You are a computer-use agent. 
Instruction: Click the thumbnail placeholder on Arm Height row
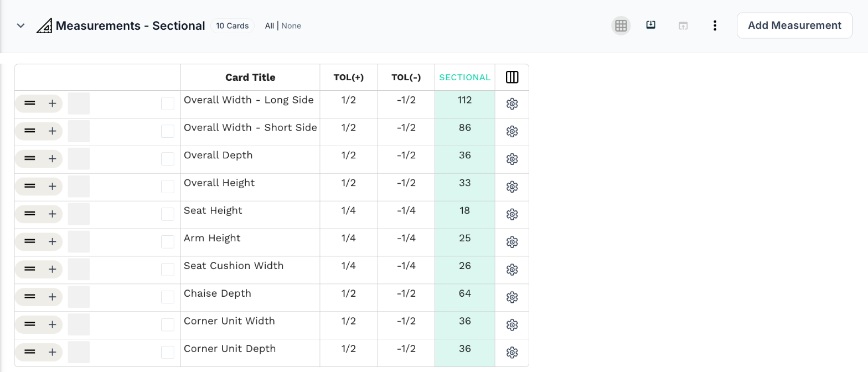point(79,242)
